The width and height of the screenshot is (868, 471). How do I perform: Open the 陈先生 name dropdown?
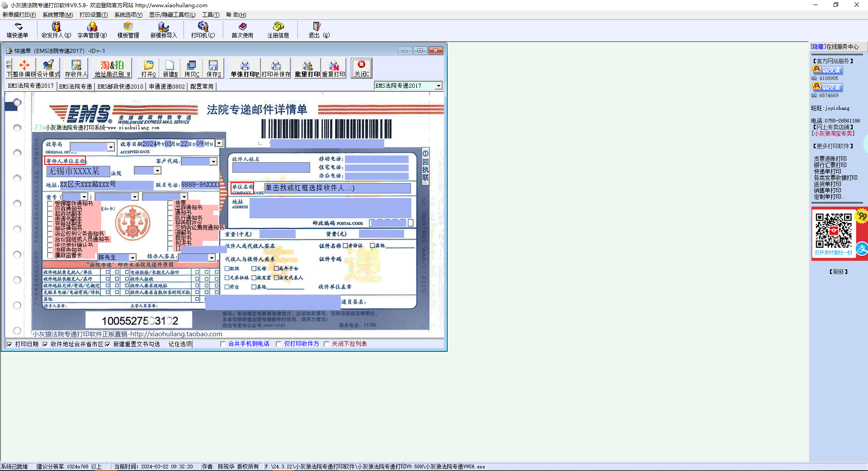(132, 258)
